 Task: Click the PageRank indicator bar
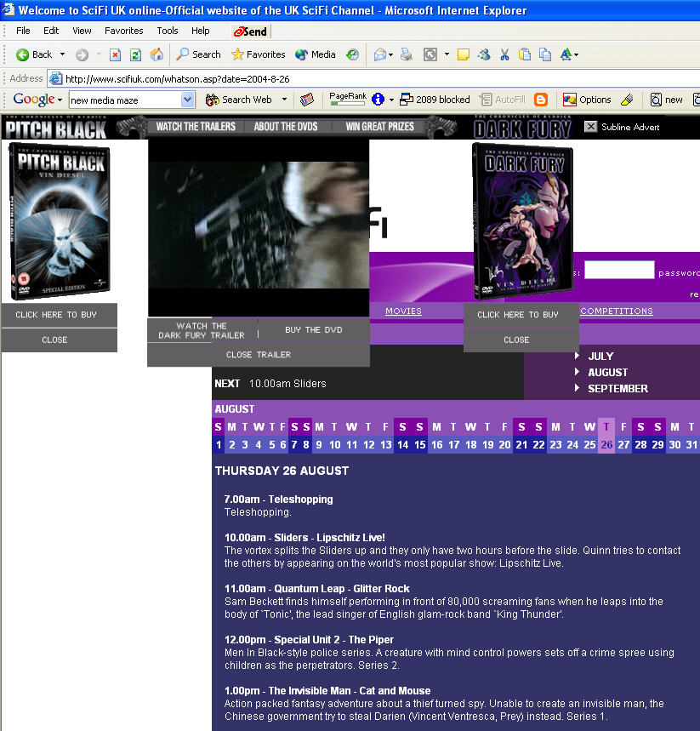coord(348,99)
